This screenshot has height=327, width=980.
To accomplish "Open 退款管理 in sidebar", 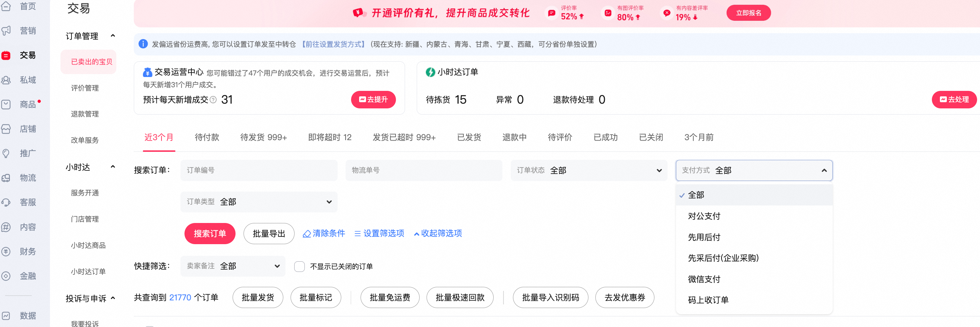I will [85, 114].
